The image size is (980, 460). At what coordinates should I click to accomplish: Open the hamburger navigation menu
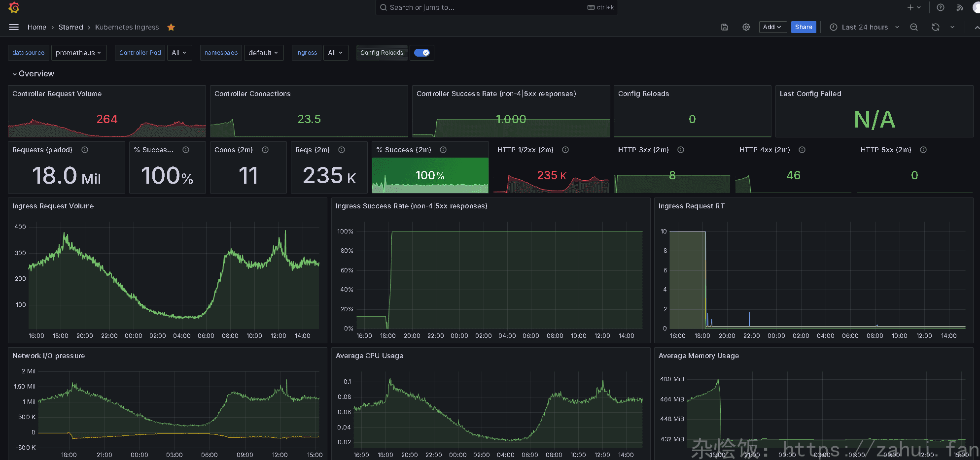(x=14, y=27)
